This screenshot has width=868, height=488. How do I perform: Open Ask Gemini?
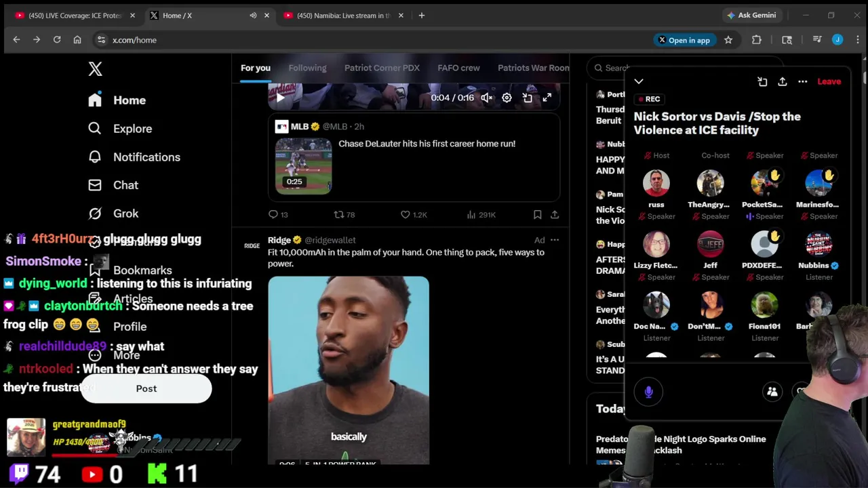(x=751, y=15)
